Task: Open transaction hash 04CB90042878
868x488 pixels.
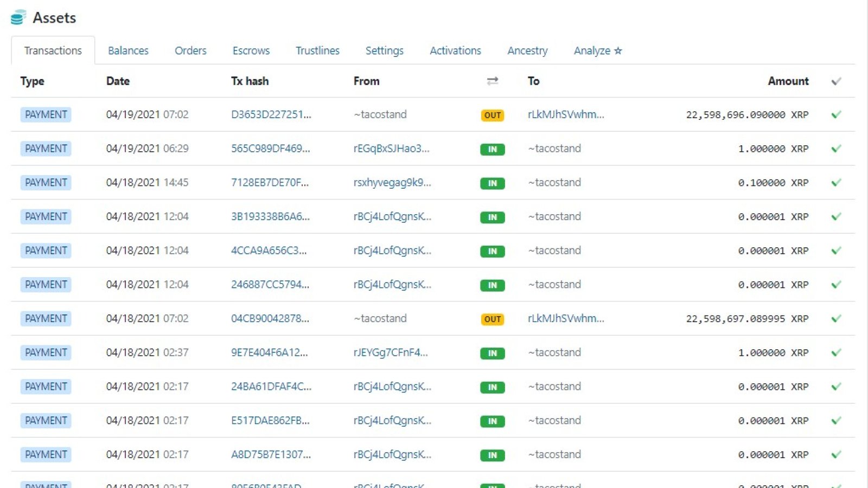Action: (270, 318)
